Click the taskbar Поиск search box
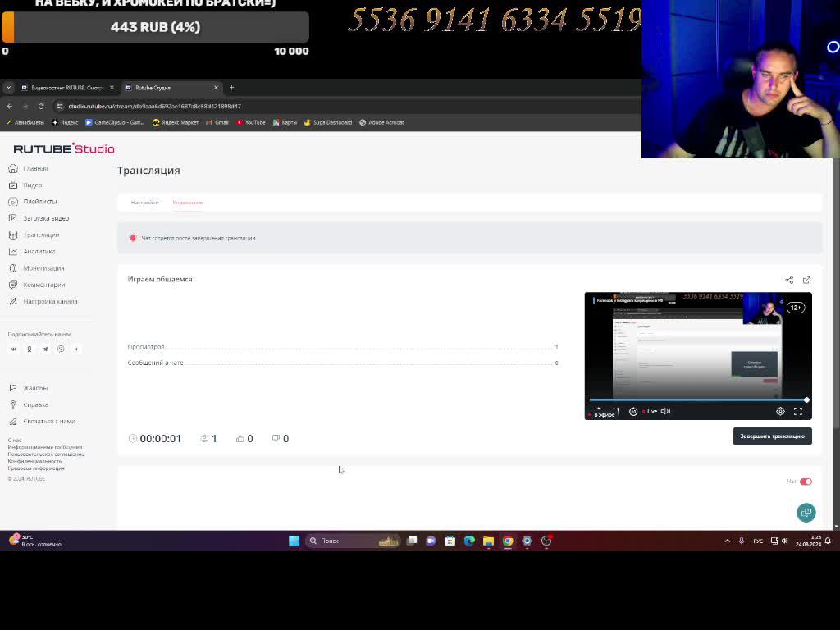 coord(354,541)
